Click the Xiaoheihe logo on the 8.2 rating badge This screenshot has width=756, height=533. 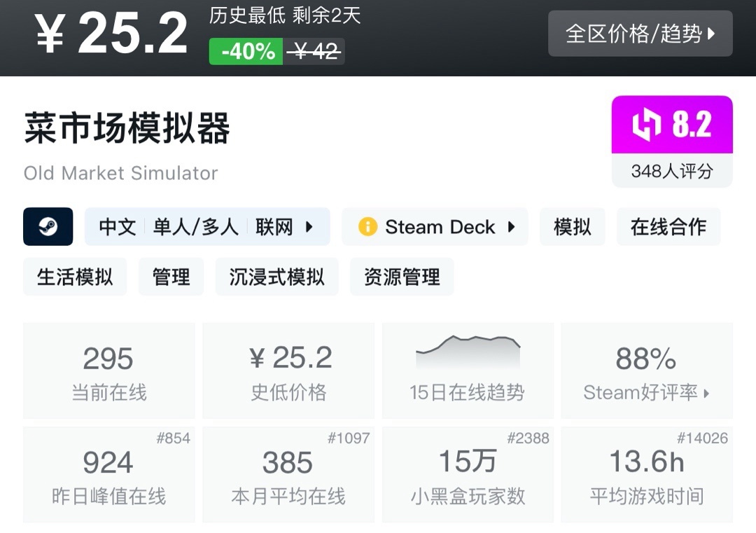(646, 125)
